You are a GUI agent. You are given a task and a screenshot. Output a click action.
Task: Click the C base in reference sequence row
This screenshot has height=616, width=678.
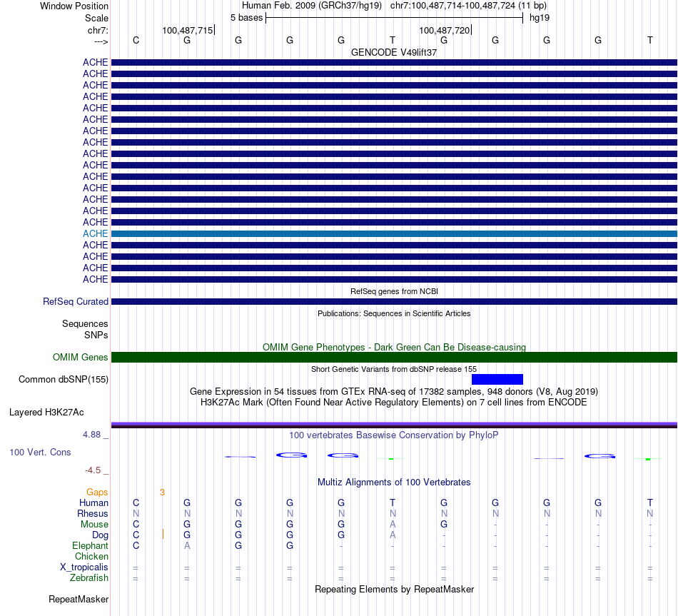[x=136, y=40]
